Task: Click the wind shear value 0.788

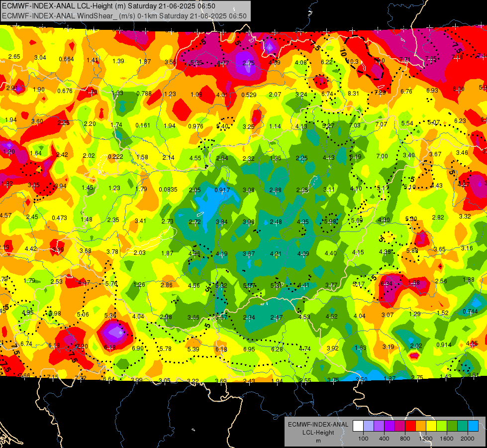Action: (144, 93)
